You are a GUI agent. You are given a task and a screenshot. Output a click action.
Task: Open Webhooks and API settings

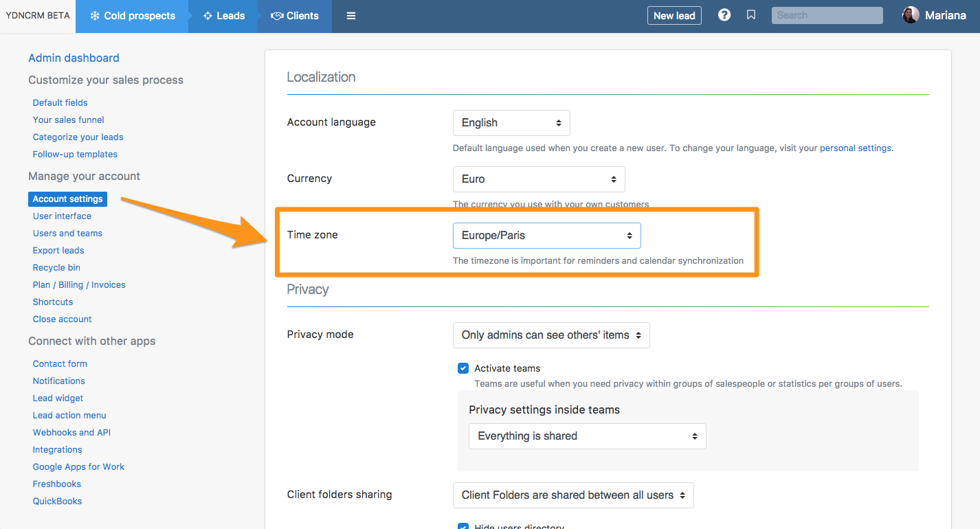tap(71, 433)
